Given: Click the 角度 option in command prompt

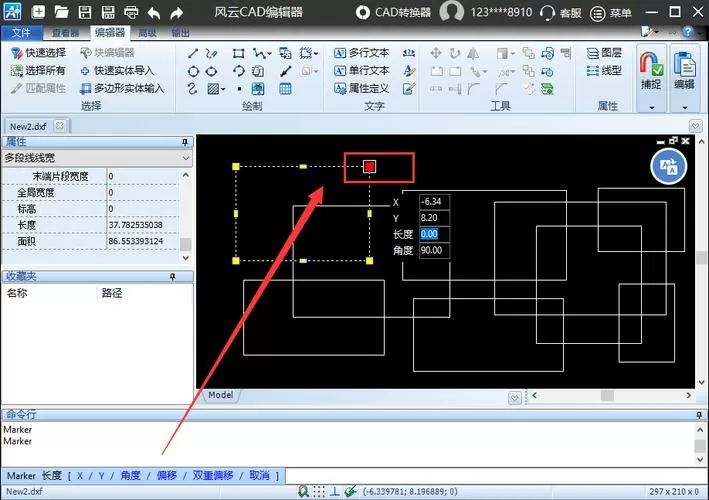Looking at the screenshot, I should [x=130, y=476].
